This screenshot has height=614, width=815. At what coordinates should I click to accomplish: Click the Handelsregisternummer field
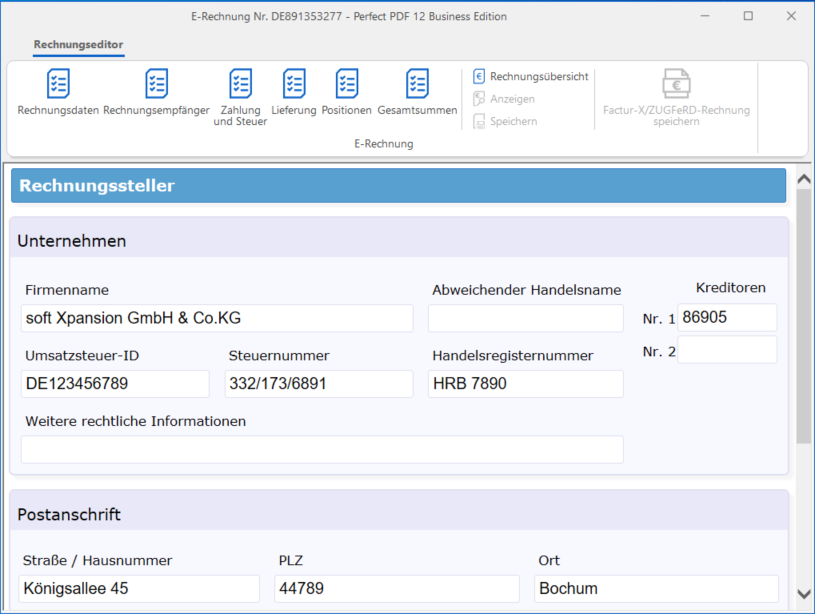(525, 384)
